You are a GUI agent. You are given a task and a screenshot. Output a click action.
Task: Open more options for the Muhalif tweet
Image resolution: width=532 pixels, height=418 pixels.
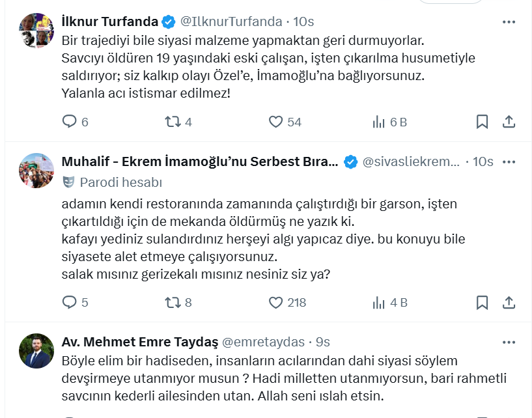click(509, 161)
